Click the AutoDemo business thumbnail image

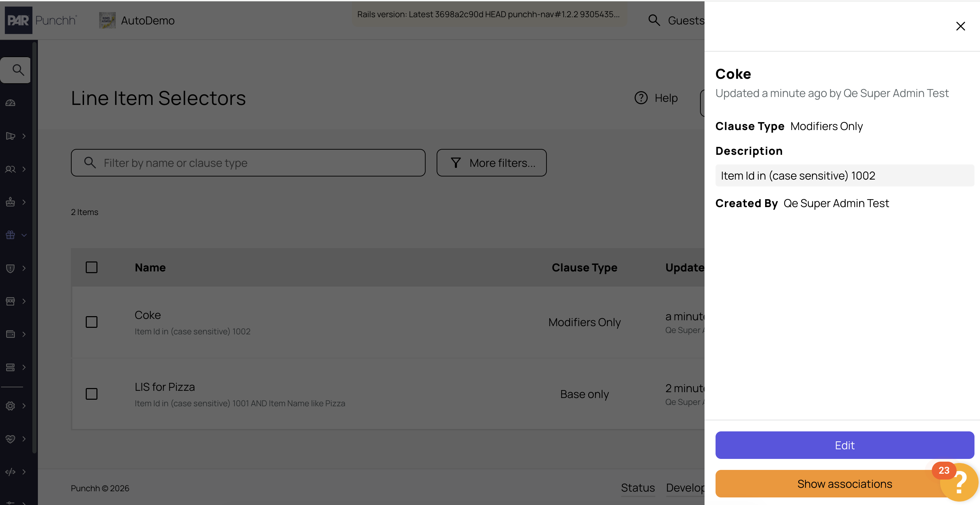tap(107, 20)
